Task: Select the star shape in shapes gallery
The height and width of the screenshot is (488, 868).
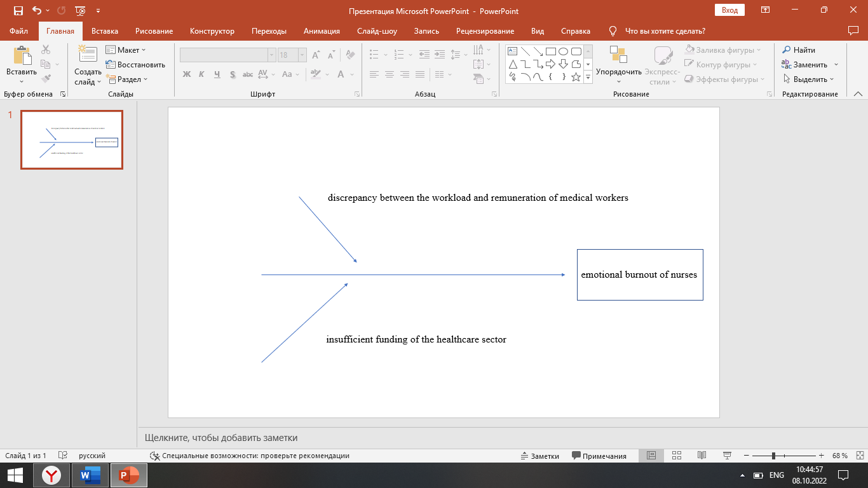Action: (x=576, y=77)
